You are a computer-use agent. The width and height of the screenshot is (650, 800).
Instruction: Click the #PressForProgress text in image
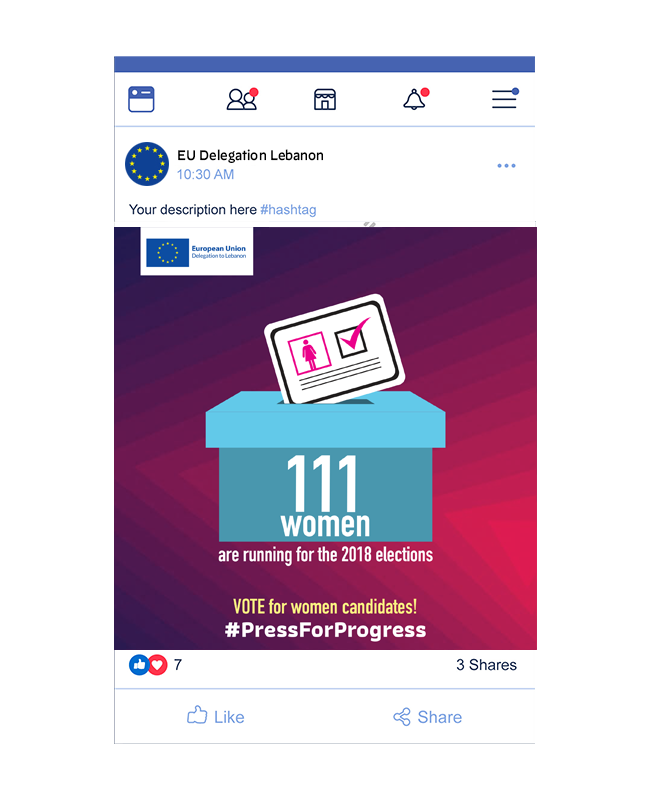click(325, 630)
